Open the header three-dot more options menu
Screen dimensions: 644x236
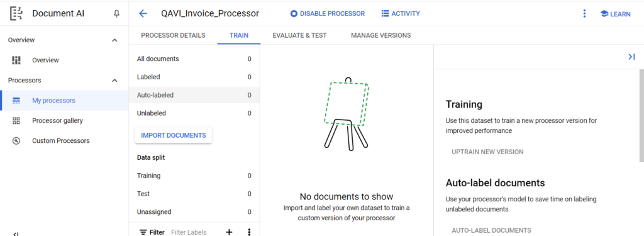[584, 14]
